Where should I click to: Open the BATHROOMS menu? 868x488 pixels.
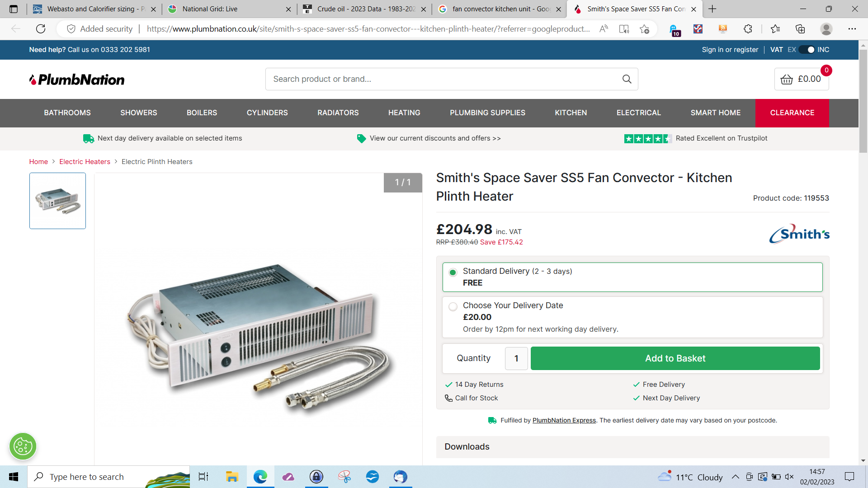[x=67, y=113]
